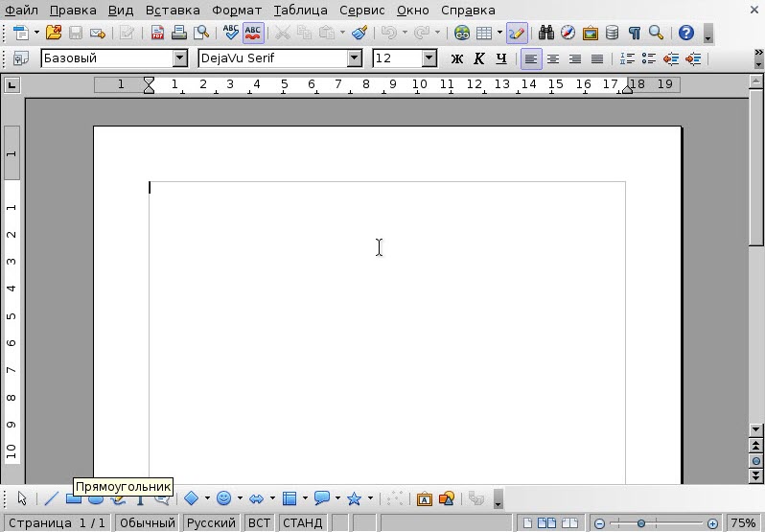The width and height of the screenshot is (765, 532).
Task: Open the Styles and Formatting window icon
Action: pos(20,59)
